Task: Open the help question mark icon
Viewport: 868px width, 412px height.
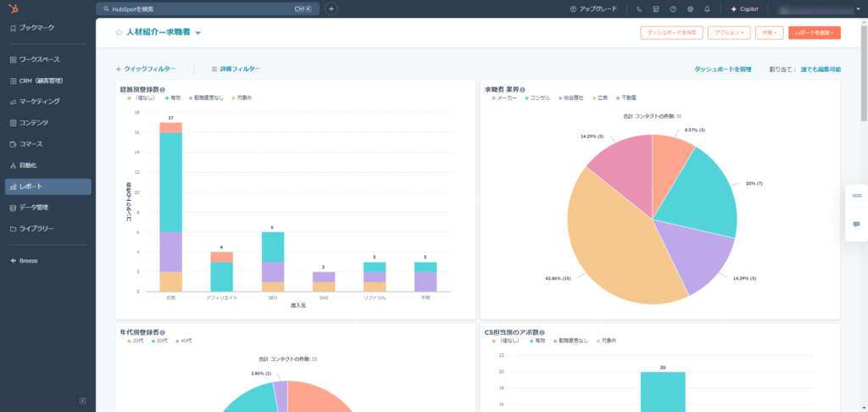Action: (x=673, y=8)
